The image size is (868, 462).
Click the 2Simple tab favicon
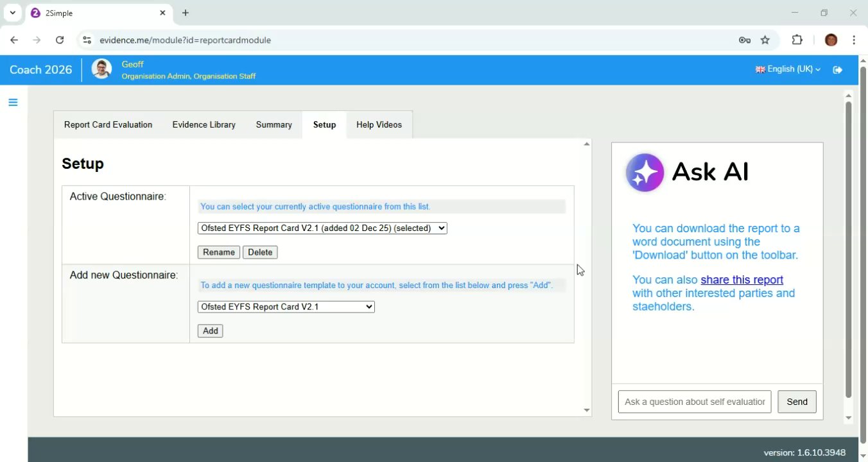pyautogui.click(x=35, y=13)
